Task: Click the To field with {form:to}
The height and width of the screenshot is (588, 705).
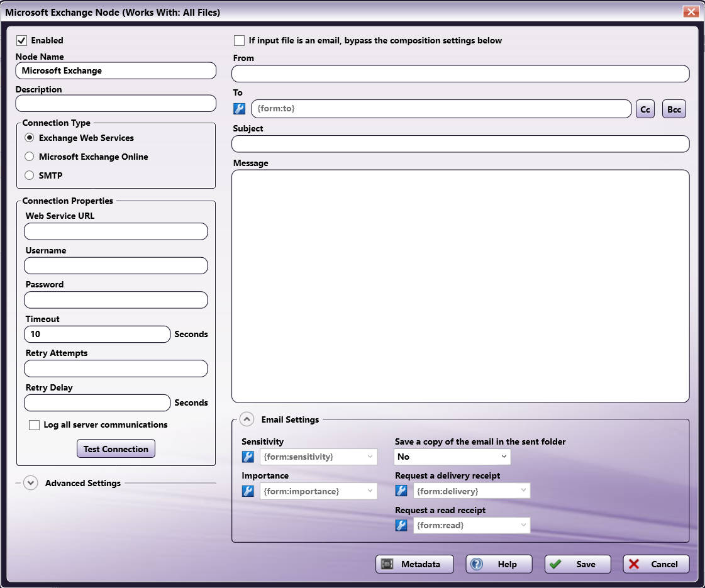Action: coord(441,109)
